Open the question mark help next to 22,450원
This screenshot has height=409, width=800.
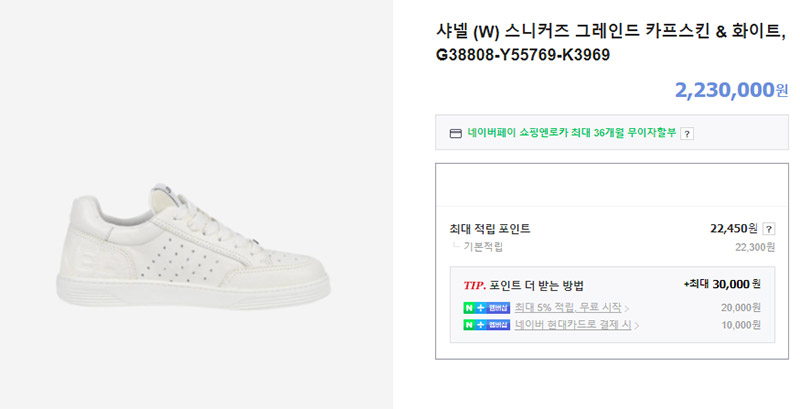(768, 229)
